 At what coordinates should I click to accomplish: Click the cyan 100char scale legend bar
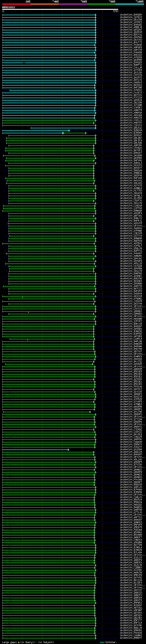click(x=102, y=642)
